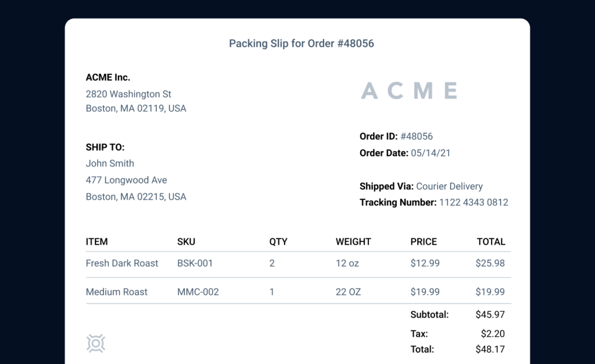
Task: Select the Fresh Dark Roast item row
Action: coord(122,263)
